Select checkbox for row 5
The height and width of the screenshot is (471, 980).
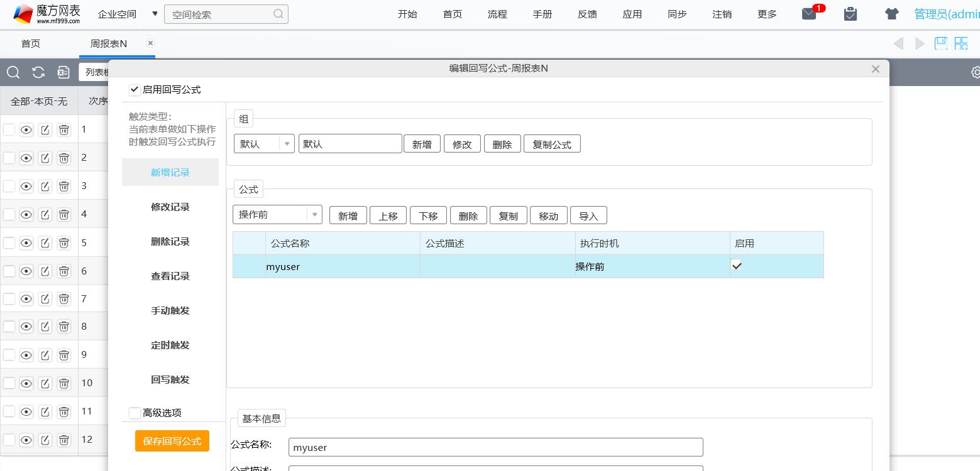point(9,243)
